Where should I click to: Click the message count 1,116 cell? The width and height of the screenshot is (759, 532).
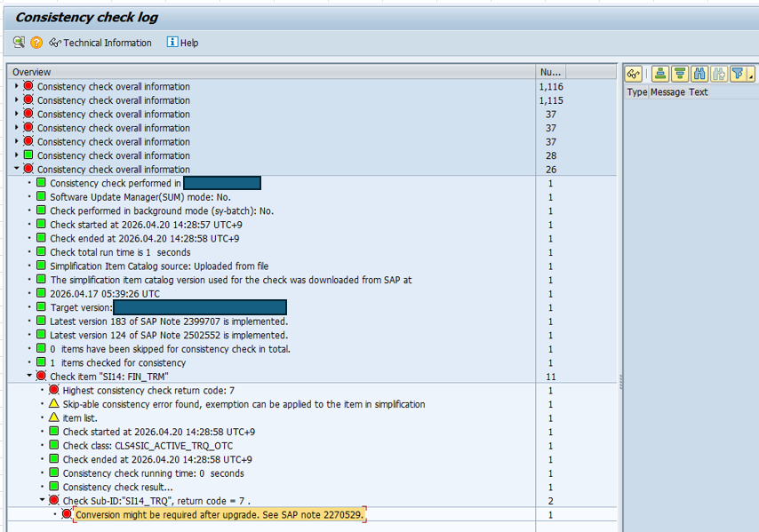click(x=551, y=86)
